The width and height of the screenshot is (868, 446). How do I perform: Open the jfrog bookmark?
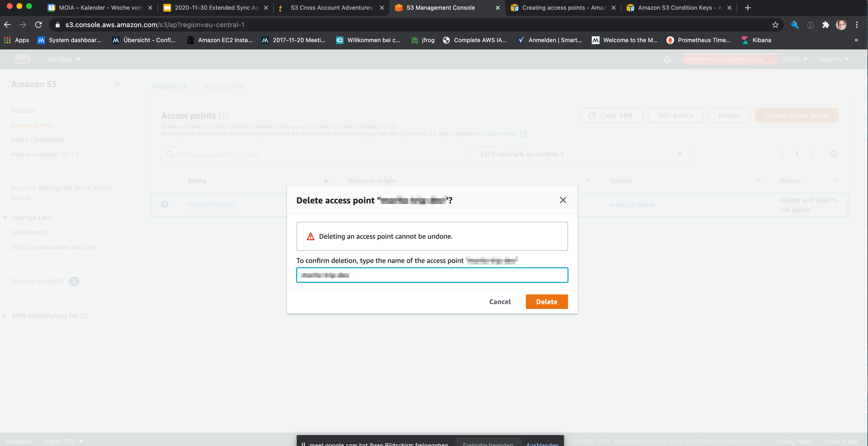(x=423, y=40)
